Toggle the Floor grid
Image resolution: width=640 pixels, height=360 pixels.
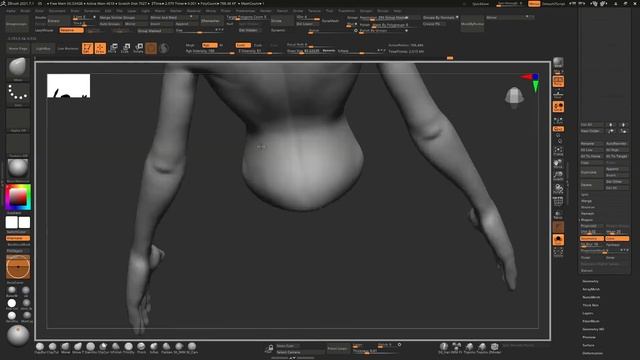558,94
